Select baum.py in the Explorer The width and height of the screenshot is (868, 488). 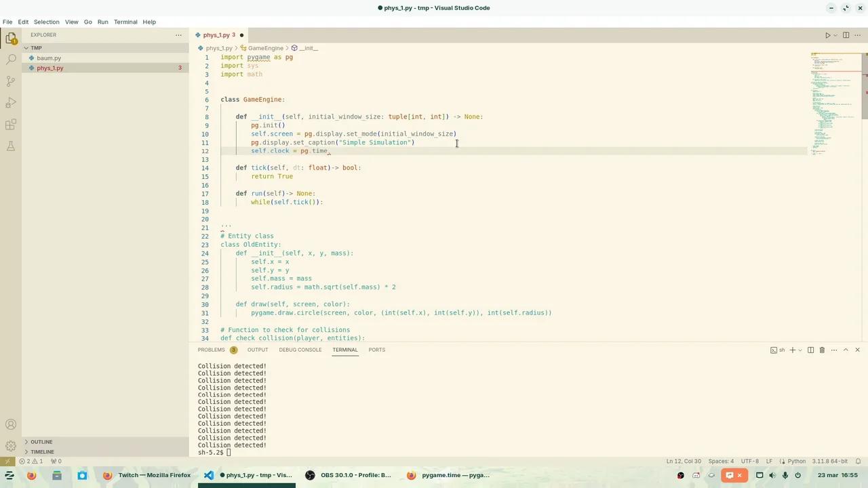[49, 58]
